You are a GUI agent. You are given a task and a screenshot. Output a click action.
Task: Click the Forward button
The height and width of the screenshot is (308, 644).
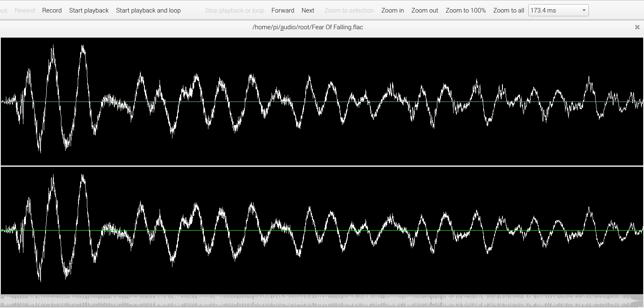pyautogui.click(x=283, y=10)
